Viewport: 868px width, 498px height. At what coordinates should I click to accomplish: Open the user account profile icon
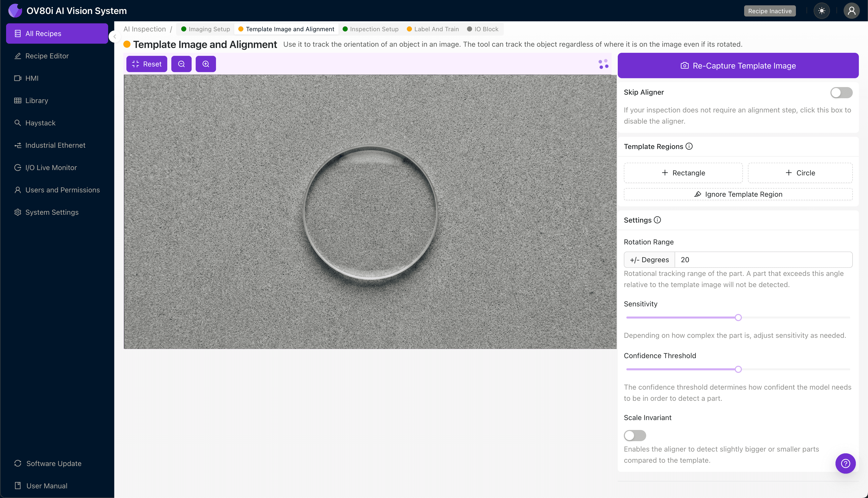851,11
